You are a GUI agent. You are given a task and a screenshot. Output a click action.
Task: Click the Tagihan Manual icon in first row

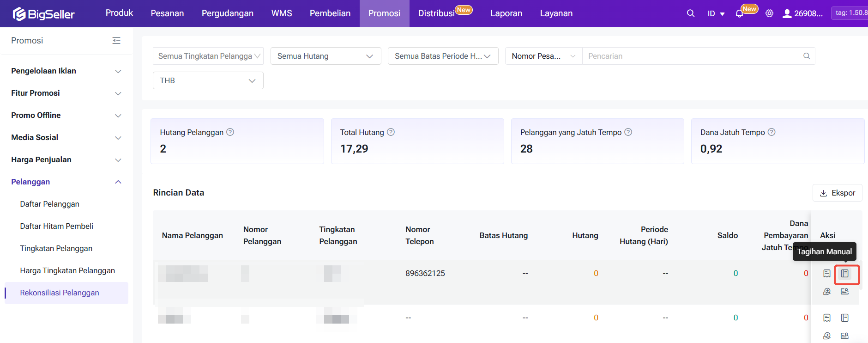[844, 274]
